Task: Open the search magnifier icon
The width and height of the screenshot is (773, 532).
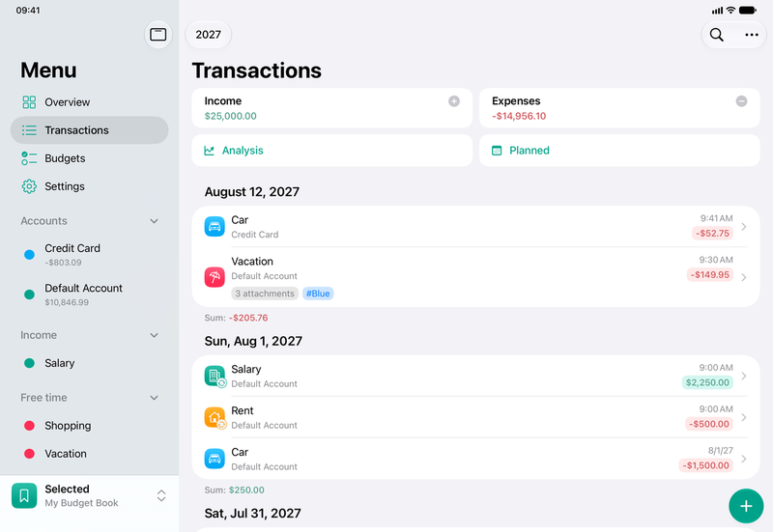Action: point(716,35)
